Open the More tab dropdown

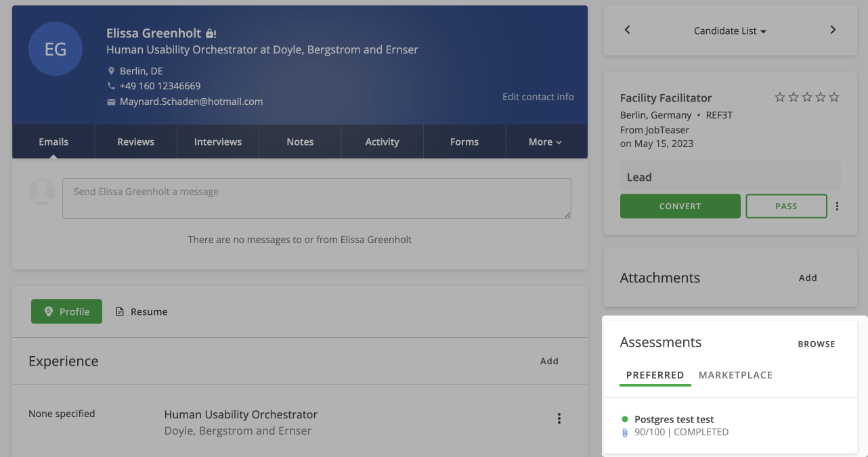pyautogui.click(x=546, y=142)
